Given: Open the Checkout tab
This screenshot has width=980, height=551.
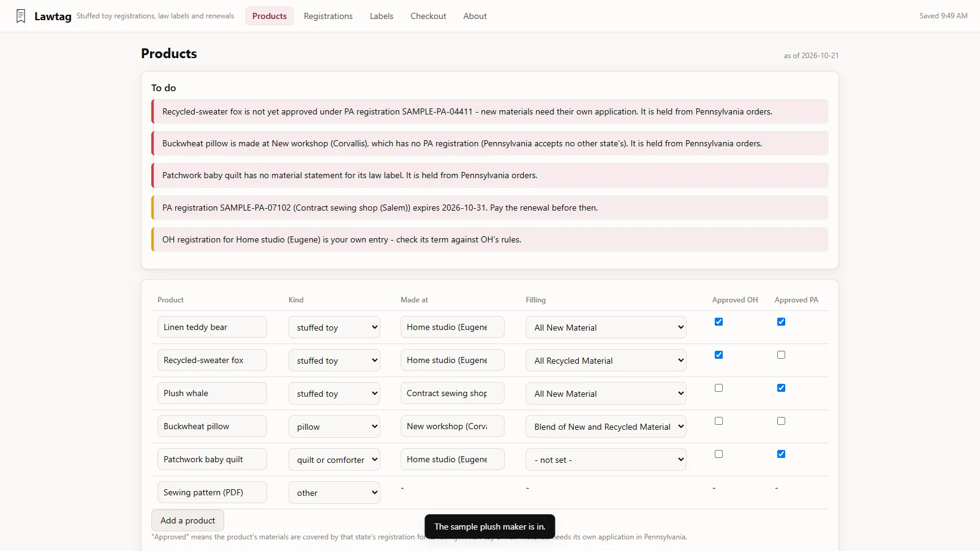Looking at the screenshot, I should tap(428, 16).
